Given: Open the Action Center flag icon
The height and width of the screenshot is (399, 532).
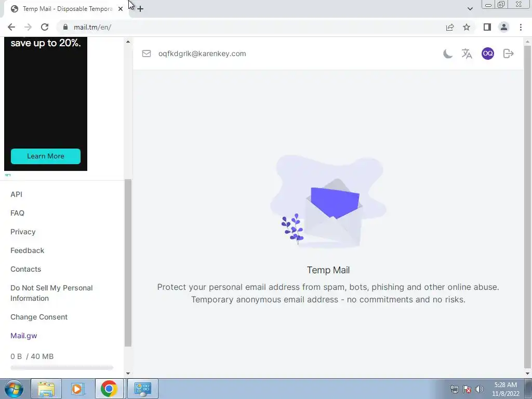Looking at the screenshot, I should tap(467, 389).
